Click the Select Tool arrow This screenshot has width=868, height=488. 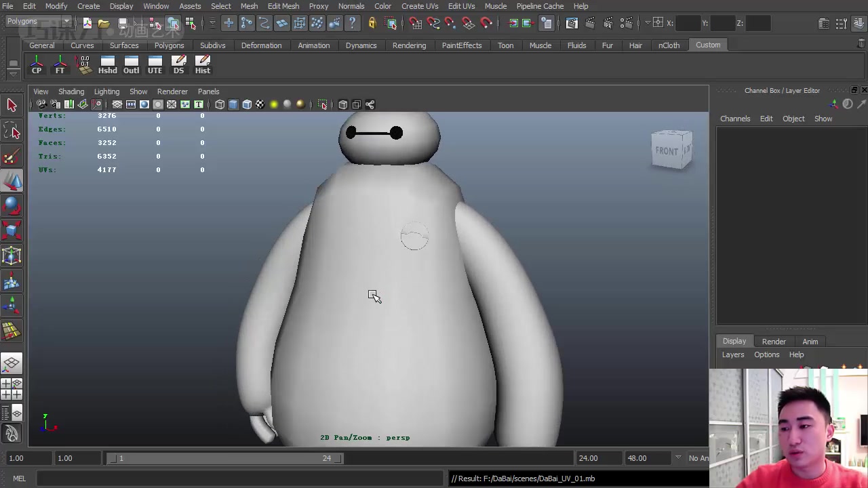pos(12,105)
